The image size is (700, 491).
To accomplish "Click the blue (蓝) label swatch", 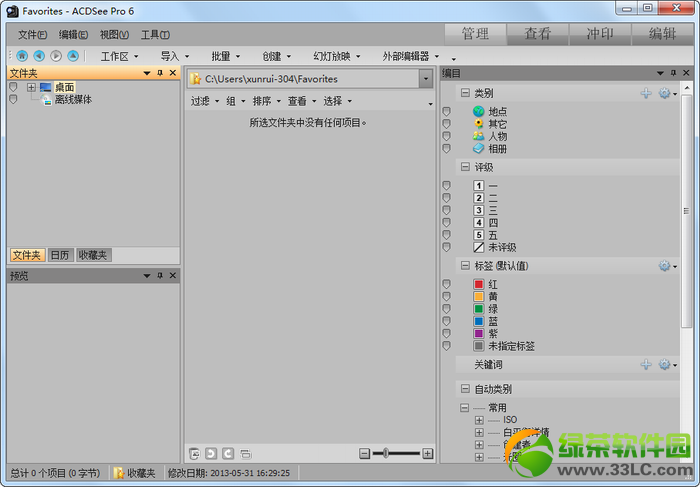I will click(479, 321).
